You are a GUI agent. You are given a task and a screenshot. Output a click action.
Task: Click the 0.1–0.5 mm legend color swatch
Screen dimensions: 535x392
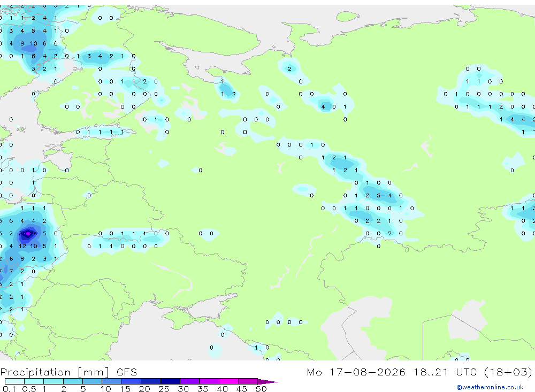[14, 381]
